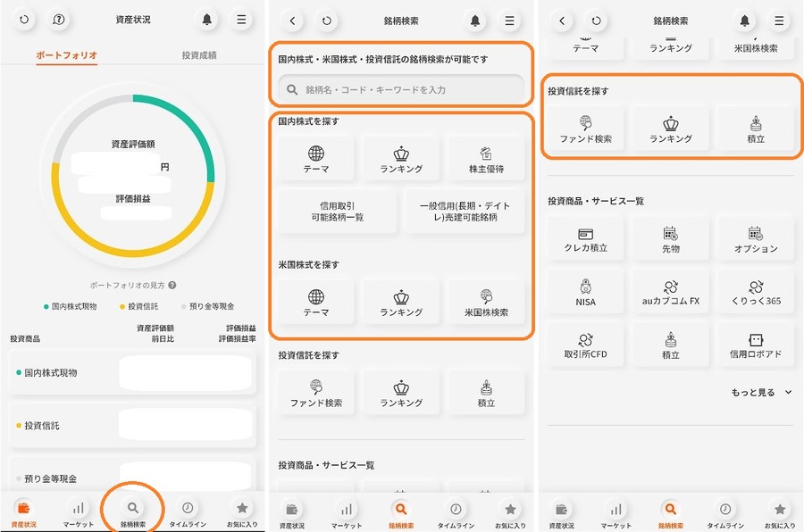The width and height of the screenshot is (804, 532).
Task: Open NISA piggy bank icon
Action: [586, 290]
